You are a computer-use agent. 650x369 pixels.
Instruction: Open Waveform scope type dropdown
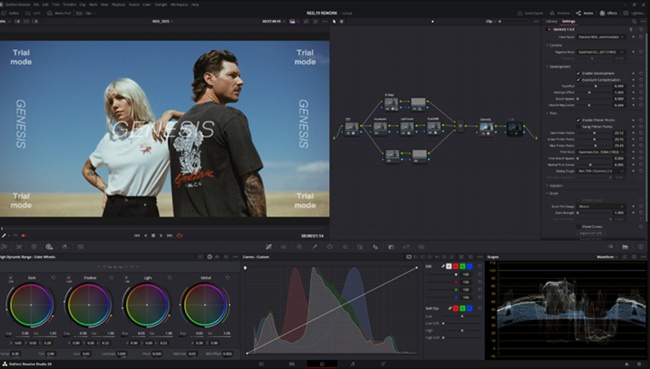(606, 257)
